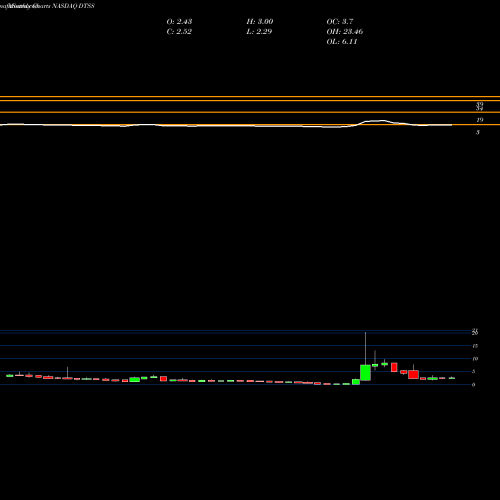500x500 pixels.
Task: Click the last green candle on the right
Action: [x=452, y=378]
